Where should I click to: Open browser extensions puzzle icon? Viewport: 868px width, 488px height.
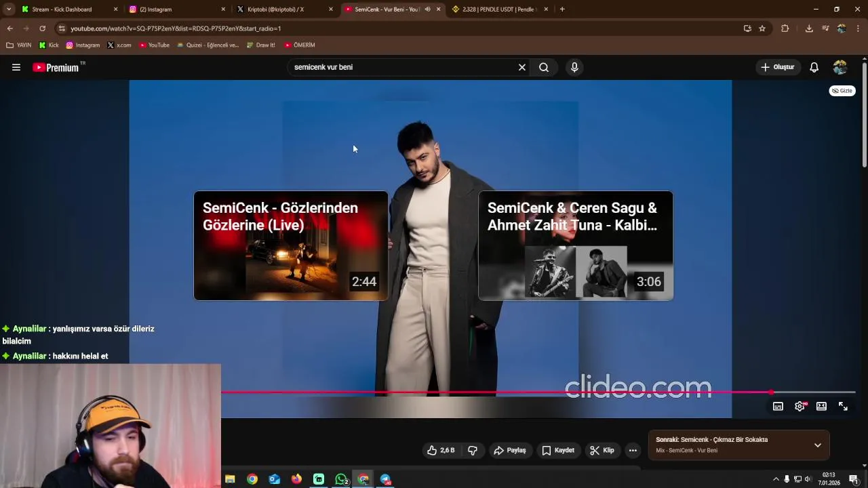click(785, 28)
